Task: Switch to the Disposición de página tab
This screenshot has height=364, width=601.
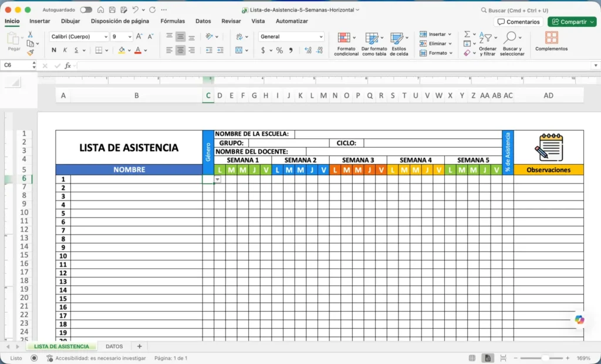Action: [x=120, y=22]
